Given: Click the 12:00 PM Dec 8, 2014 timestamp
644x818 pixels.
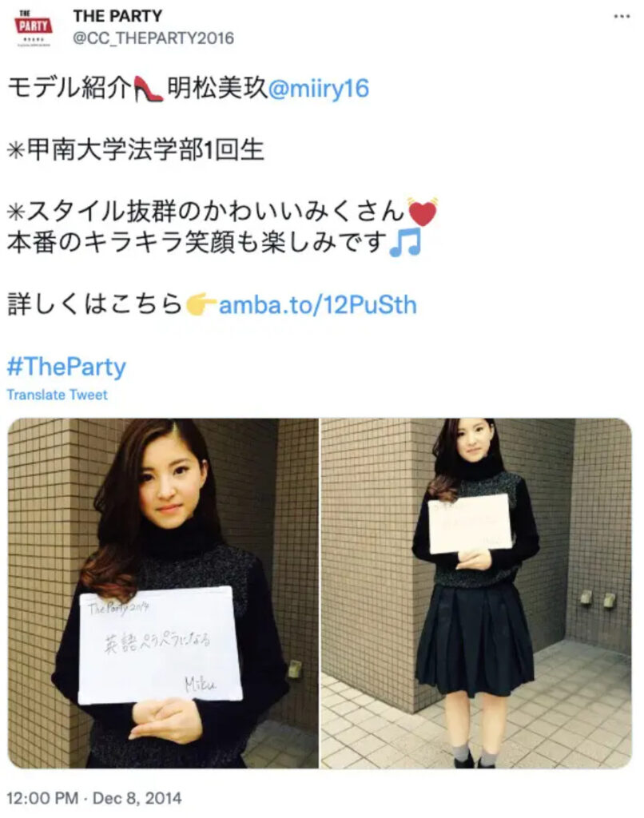Looking at the screenshot, I should (x=94, y=798).
